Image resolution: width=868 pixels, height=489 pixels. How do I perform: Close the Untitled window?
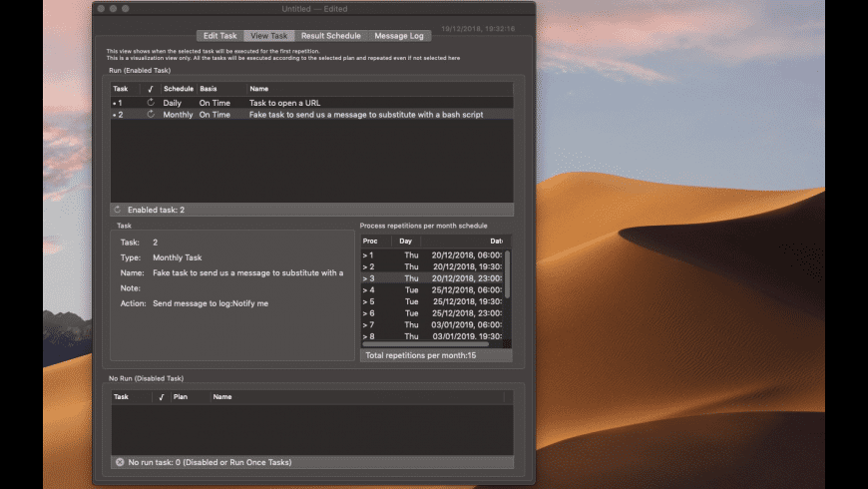(101, 8)
